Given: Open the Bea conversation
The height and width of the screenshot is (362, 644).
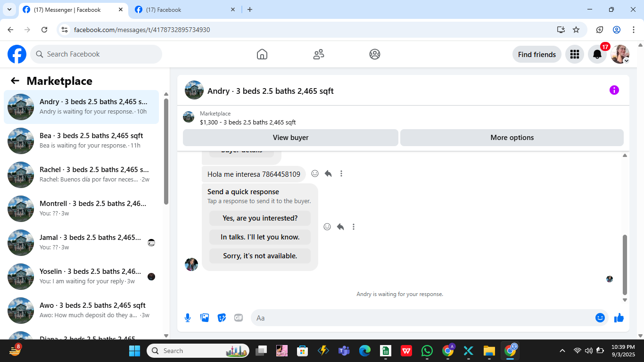Looking at the screenshot, I should 81,141.
